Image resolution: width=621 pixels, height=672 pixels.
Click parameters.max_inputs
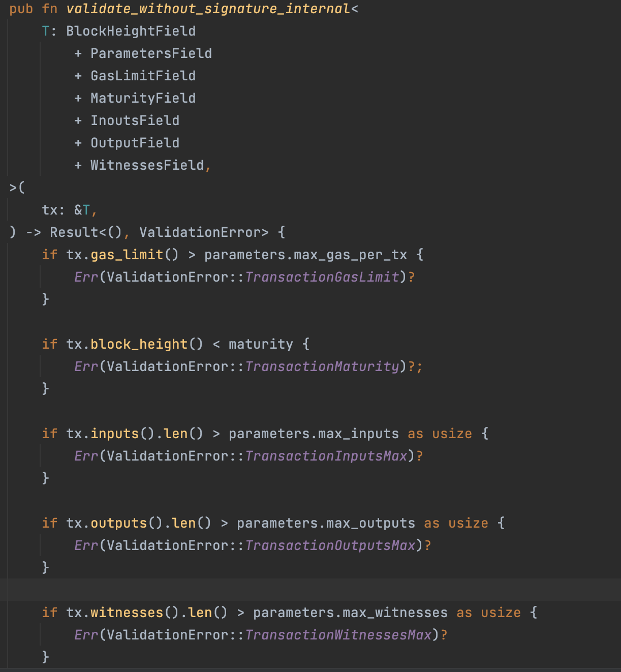pyautogui.click(x=314, y=434)
